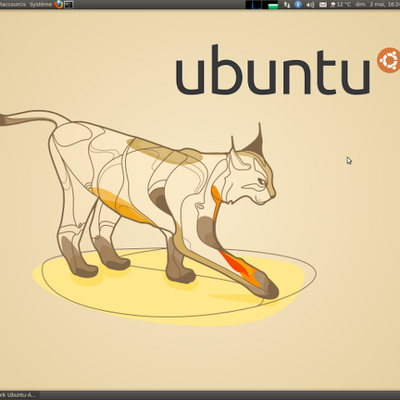Launch Firefox from the top panel
Viewport: 400px width, 400px height.
59,4
